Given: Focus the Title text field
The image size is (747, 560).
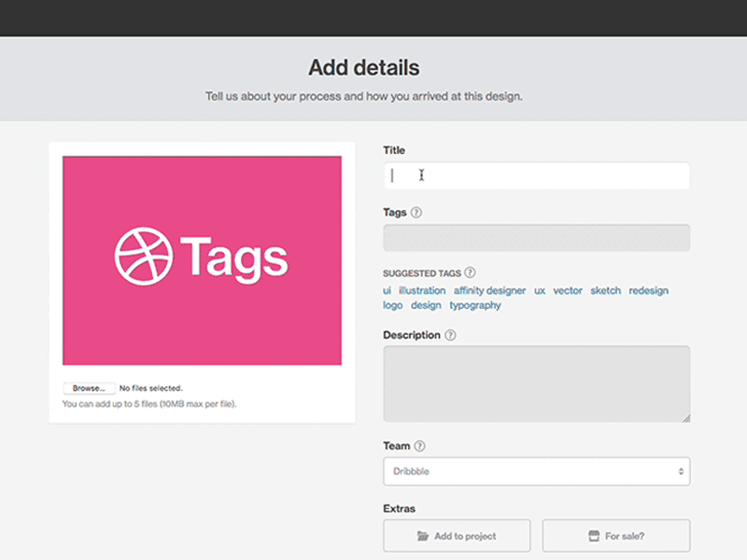Looking at the screenshot, I should 536,175.
